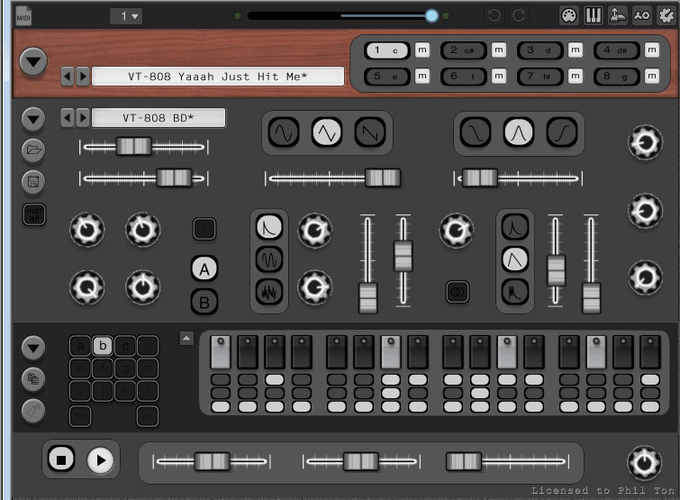Click the VT-808 BD patch name field
Screen dimensions: 680x500
[x=158, y=118]
